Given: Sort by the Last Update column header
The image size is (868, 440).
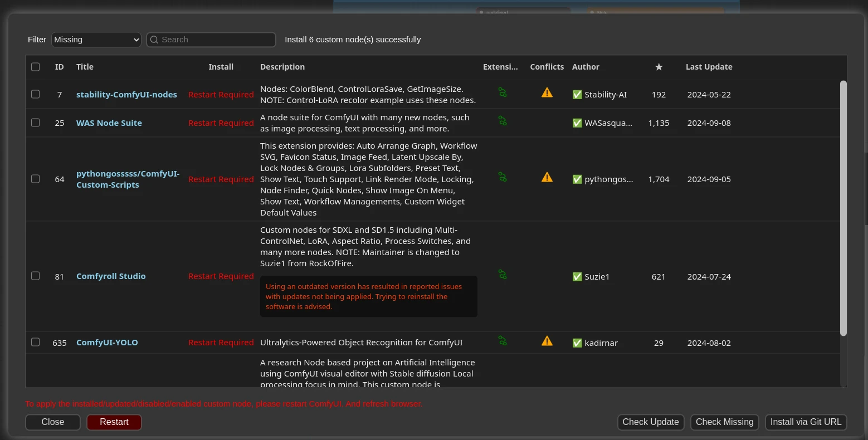Looking at the screenshot, I should pos(709,67).
